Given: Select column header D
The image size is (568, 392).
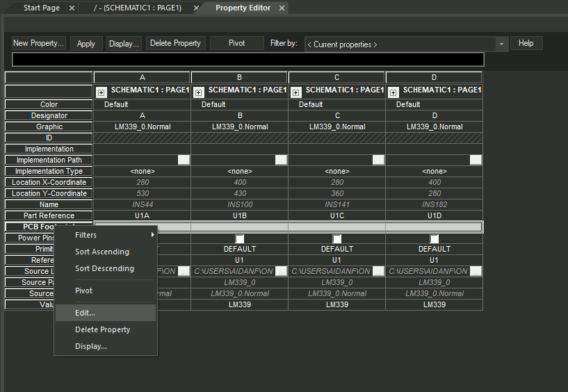Looking at the screenshot, I should coord(435,78).
